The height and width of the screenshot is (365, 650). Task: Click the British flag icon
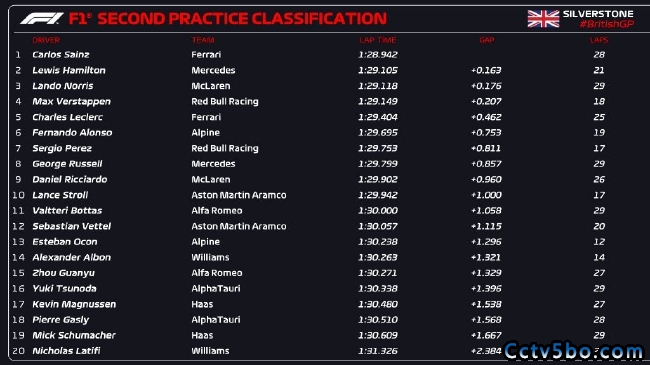pos(543,19)
